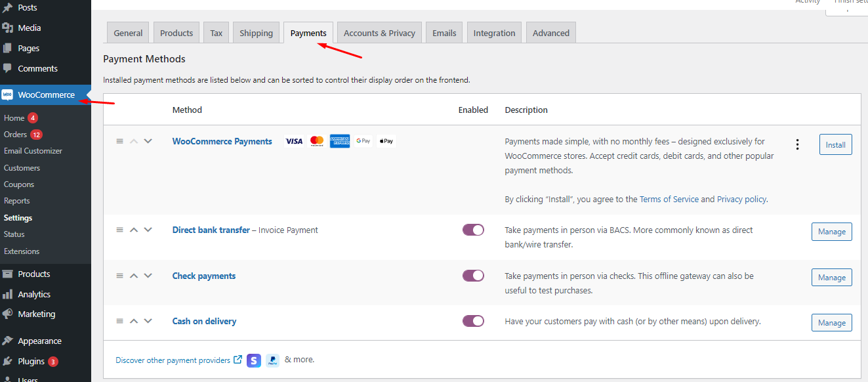Click the Analytics bar chart icon
The width and height of the screenshot is (868, 382).
(x=7, y=294)
